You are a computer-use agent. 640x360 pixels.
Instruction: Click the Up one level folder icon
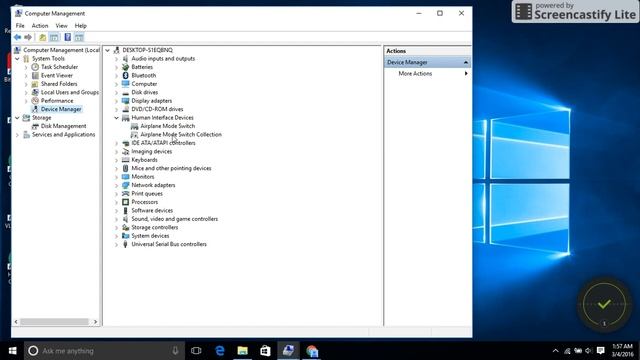point(42,38)
